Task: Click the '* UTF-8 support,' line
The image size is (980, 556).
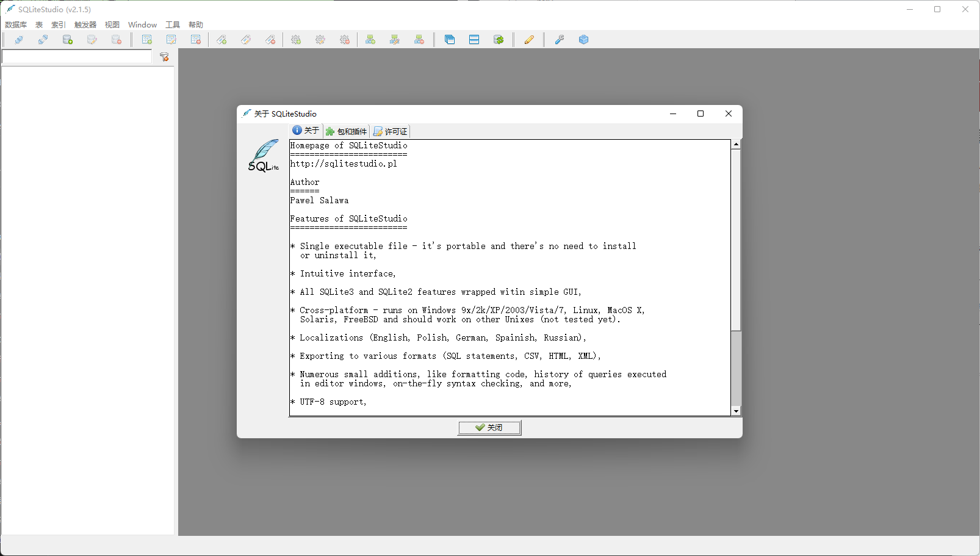Action: coord(328,402)
